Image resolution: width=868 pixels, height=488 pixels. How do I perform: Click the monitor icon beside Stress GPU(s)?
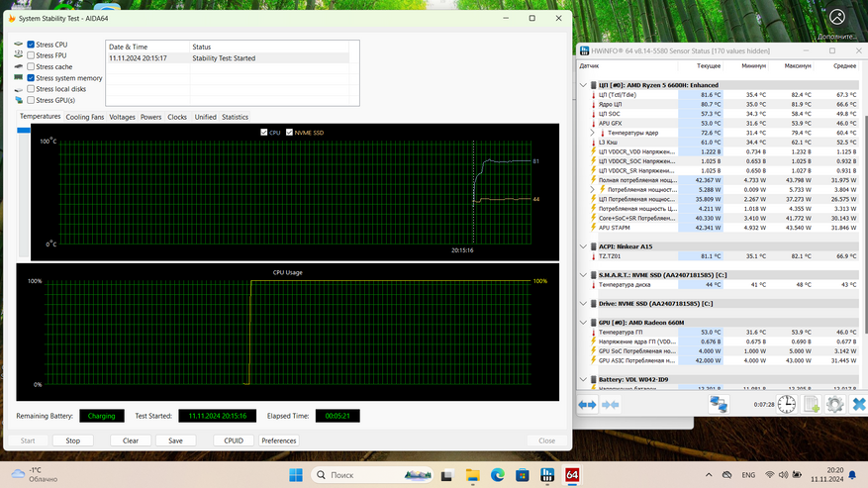click(x=19, y=100)
